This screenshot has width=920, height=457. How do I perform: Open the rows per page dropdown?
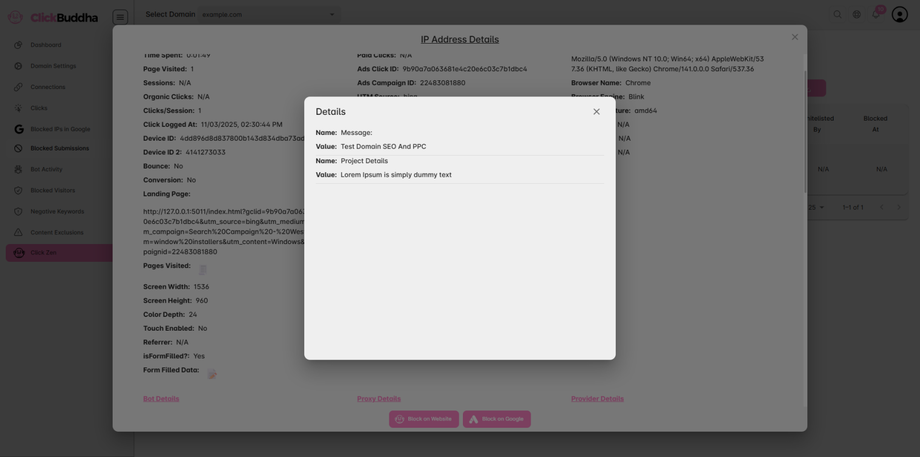click(816, 207)
